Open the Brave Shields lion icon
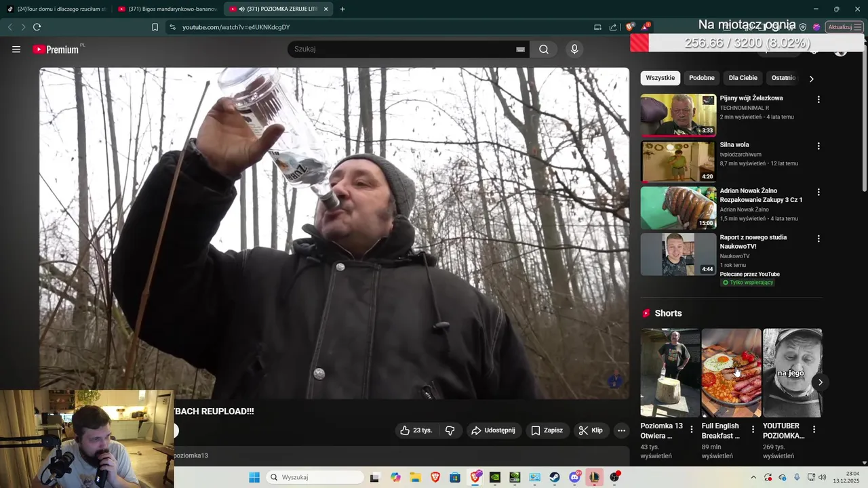 [x=630, y=27]
